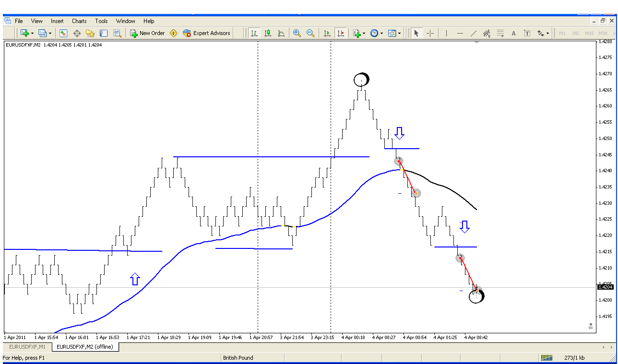Activate the Crosshair cursor mode

(x=430, y=33)
